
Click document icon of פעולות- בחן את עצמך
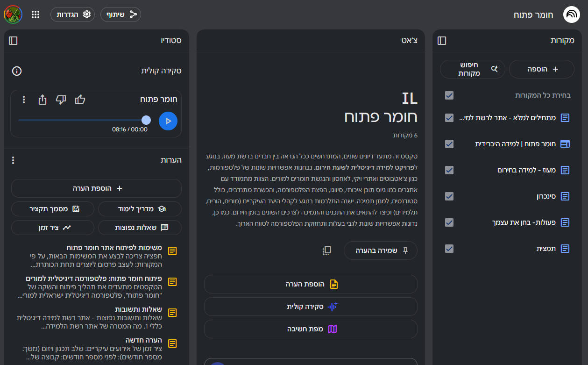565,222
